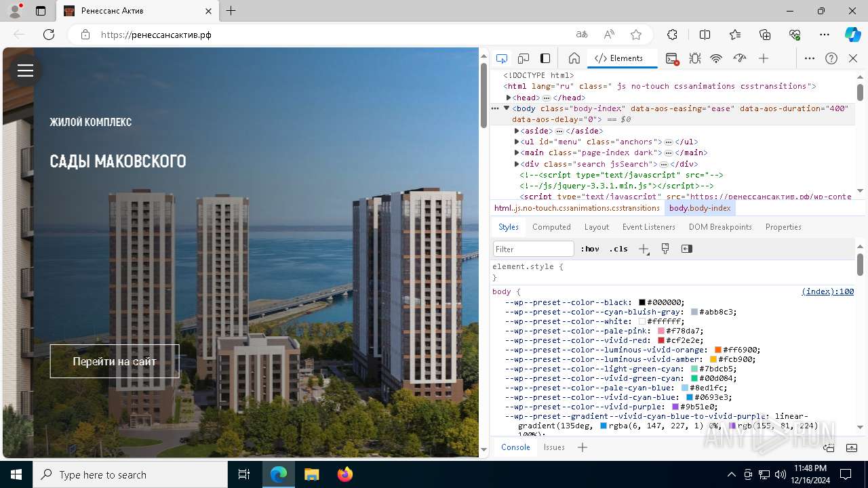
Task: Open the hamburger menu on webpage
Action: (x=25, y=70)
